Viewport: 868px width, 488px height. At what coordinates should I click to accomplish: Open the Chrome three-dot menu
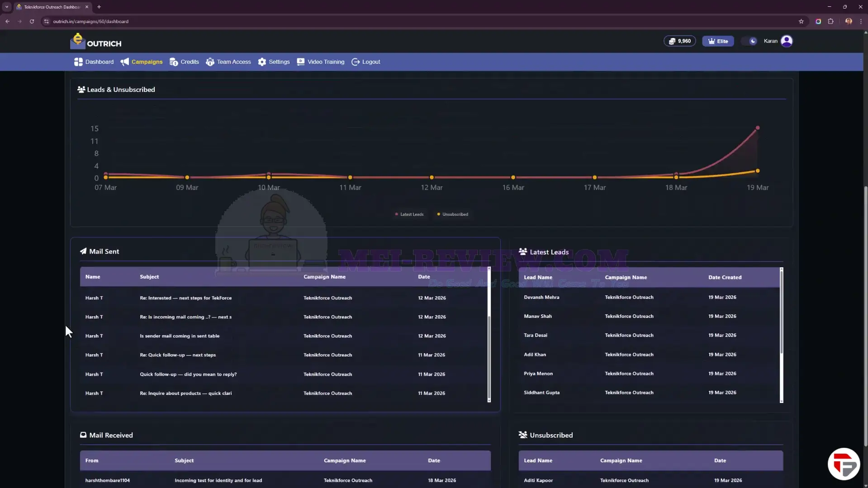pos(861,21)
